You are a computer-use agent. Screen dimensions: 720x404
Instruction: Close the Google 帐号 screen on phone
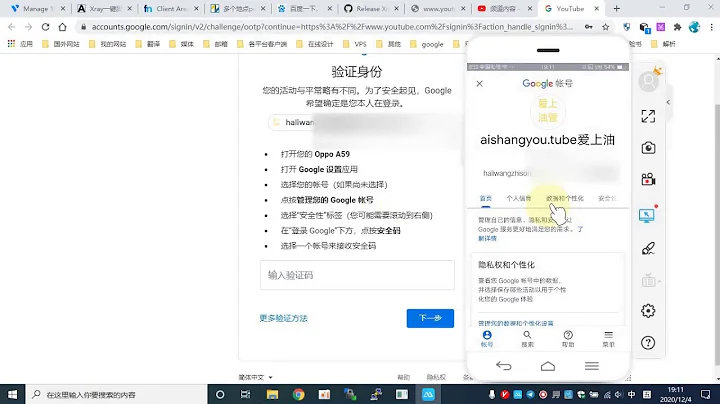click(x=479, y=84)
